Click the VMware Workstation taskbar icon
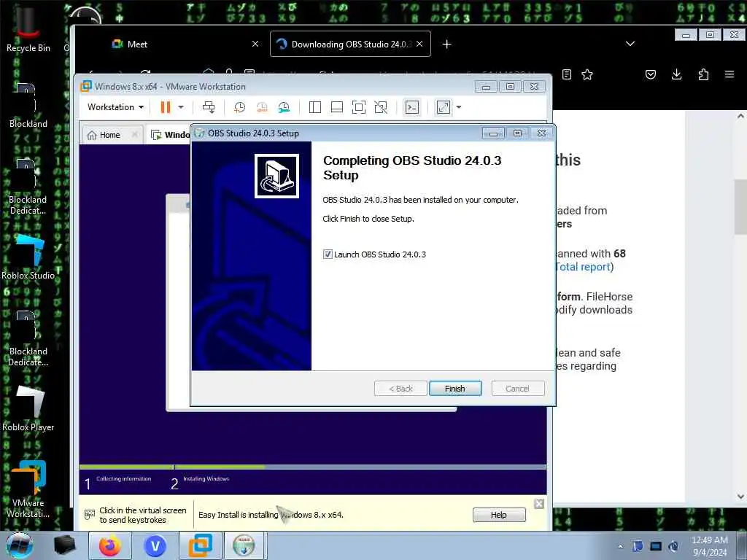Image resolution: width=747 pixels, height=560 pixels. [x=200, y=545]
